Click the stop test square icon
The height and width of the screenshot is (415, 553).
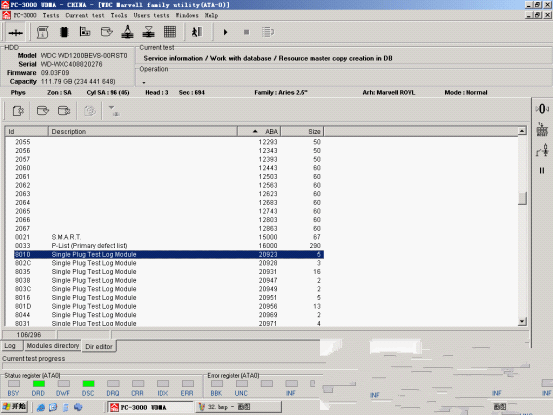tap(247, 32)
